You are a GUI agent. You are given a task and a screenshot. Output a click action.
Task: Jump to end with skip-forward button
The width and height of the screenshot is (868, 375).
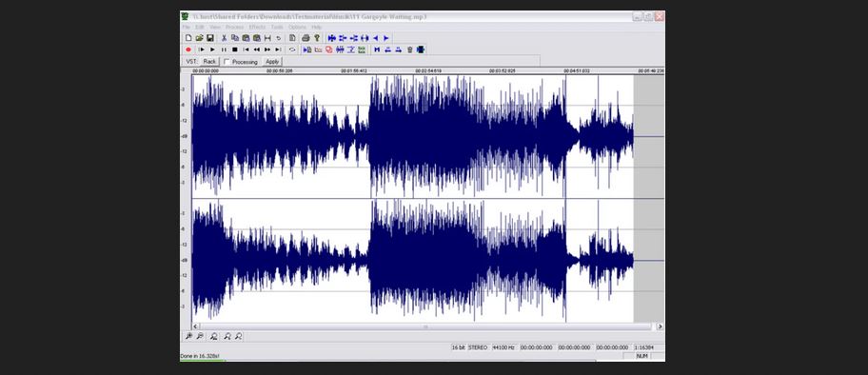tap(279, 49)
